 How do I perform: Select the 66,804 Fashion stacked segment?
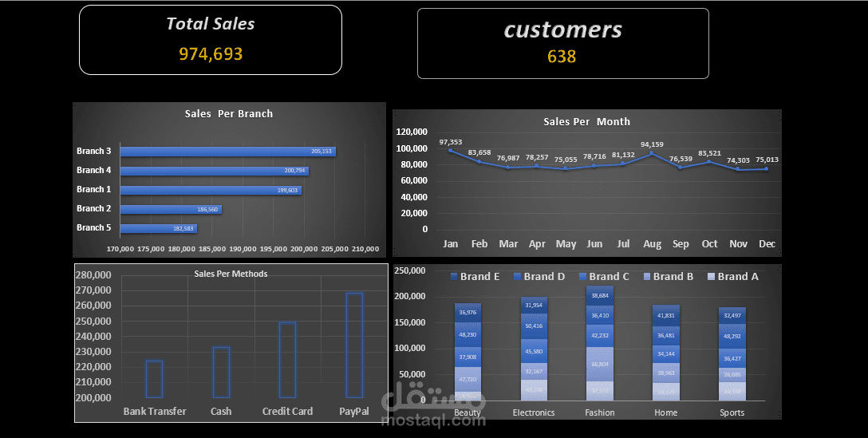point(599,365)
